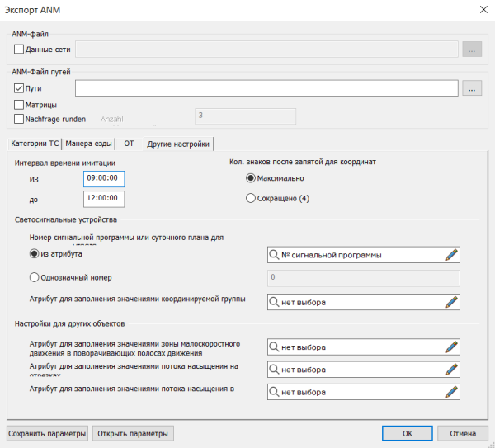This screenshot has width=495, height=448.
Task: Uncheck the Пути checkbox
Action: point(20,88)
